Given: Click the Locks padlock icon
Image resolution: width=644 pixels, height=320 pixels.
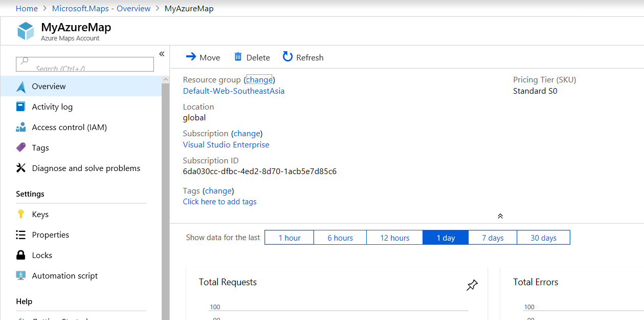Looking at the screenshot, I should pyautogui.click(x=21, y=255).
